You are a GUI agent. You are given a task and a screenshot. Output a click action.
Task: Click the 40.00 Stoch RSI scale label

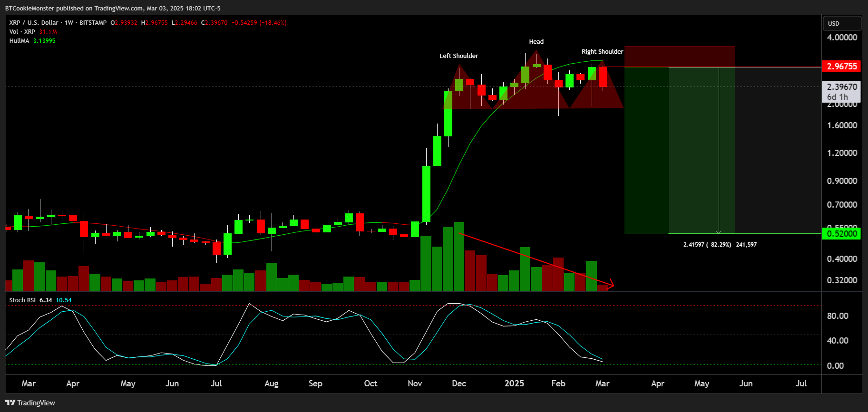coord(838,340)
